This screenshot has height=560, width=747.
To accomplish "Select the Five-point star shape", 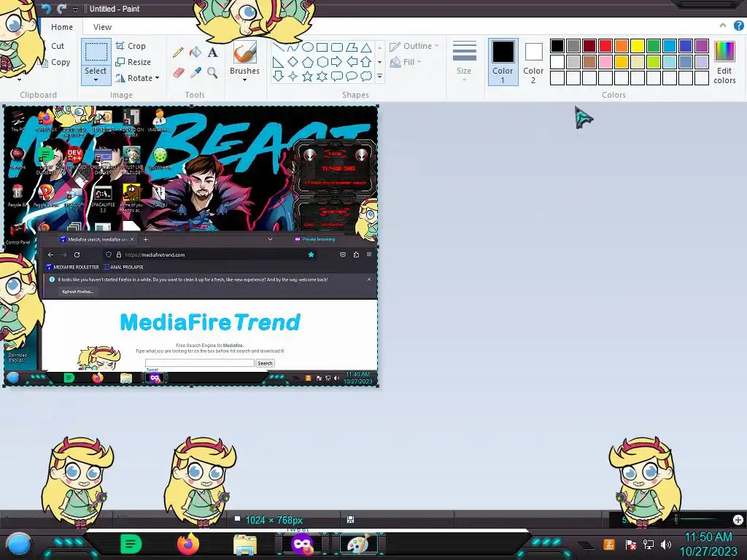I will point(307,76).
